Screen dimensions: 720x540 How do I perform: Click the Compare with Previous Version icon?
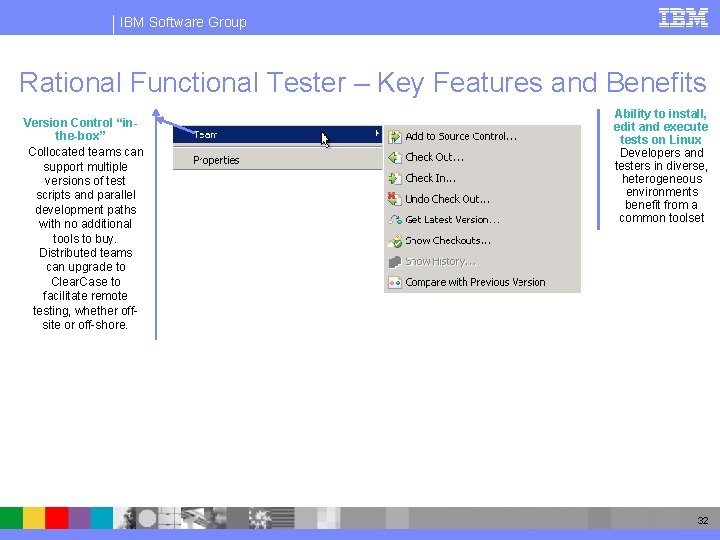[394, 282]
